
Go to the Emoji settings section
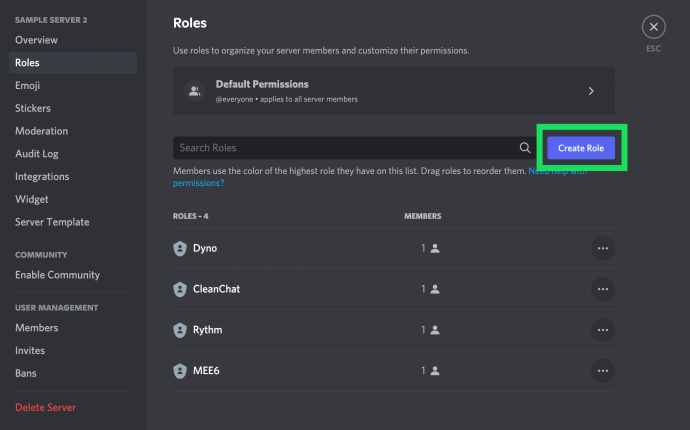pyautogui.click(x=28, y=86)
